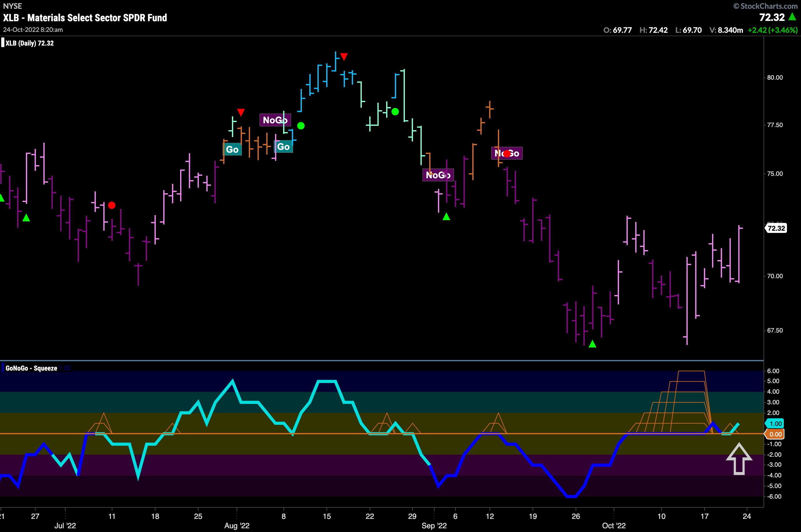801x532 pixels.
Task: Click the green up-triangle beside header price
Action: click(x=792, y=17)
